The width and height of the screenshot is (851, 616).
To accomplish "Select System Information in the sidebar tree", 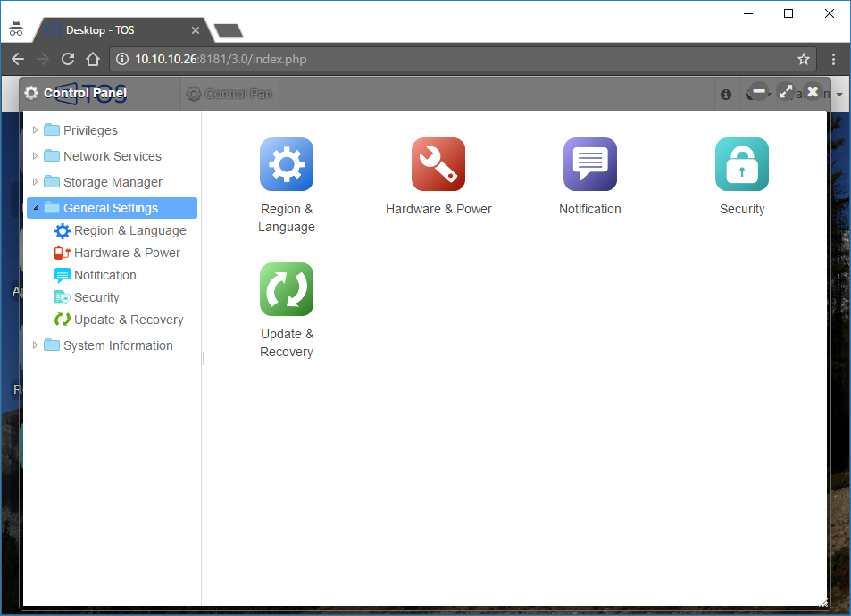I will (118, 345).
